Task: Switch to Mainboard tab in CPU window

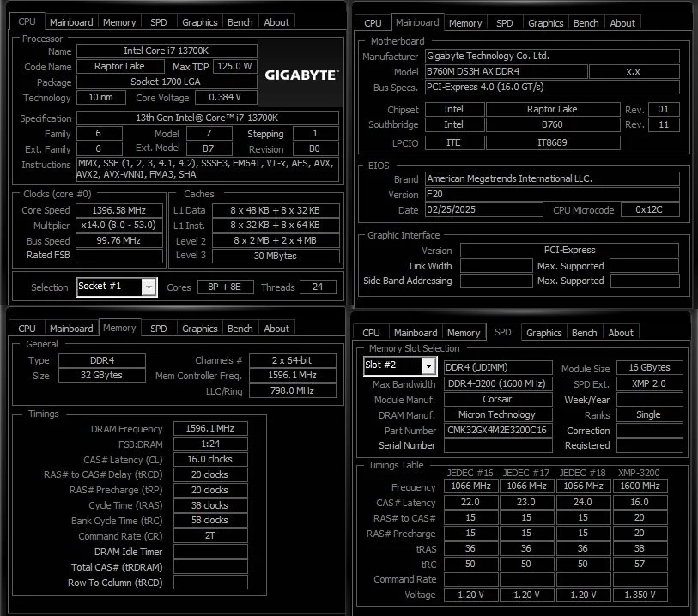Action: click(x=71, y=22)
